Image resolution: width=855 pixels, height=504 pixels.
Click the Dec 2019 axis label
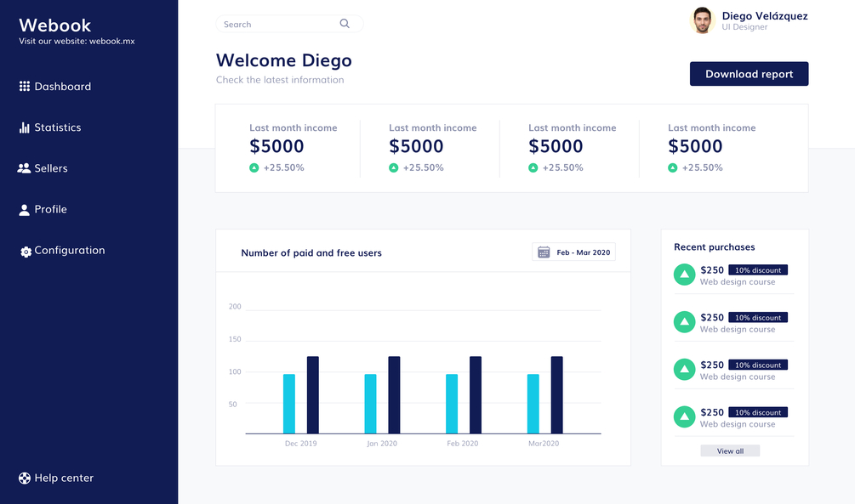(301, 444)
